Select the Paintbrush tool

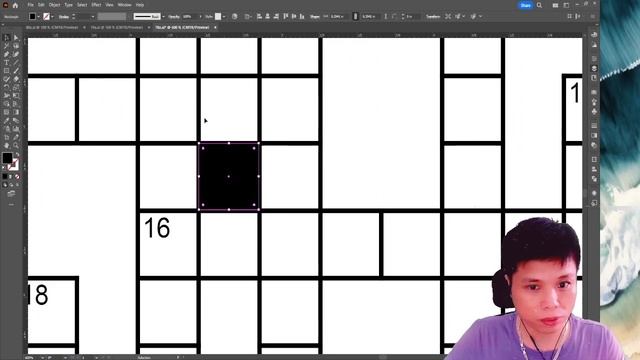(16, 71)
